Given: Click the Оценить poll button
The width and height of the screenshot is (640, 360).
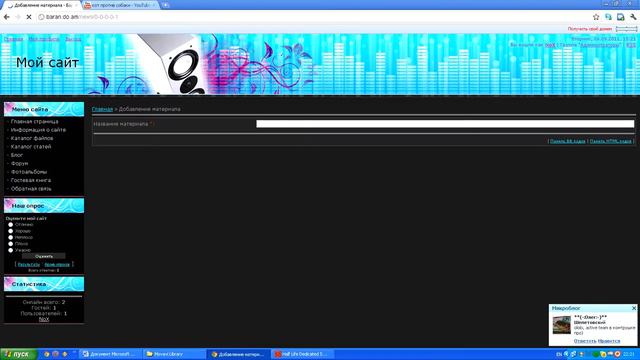Looking at the screenshot, I should [x=44, y=256].
